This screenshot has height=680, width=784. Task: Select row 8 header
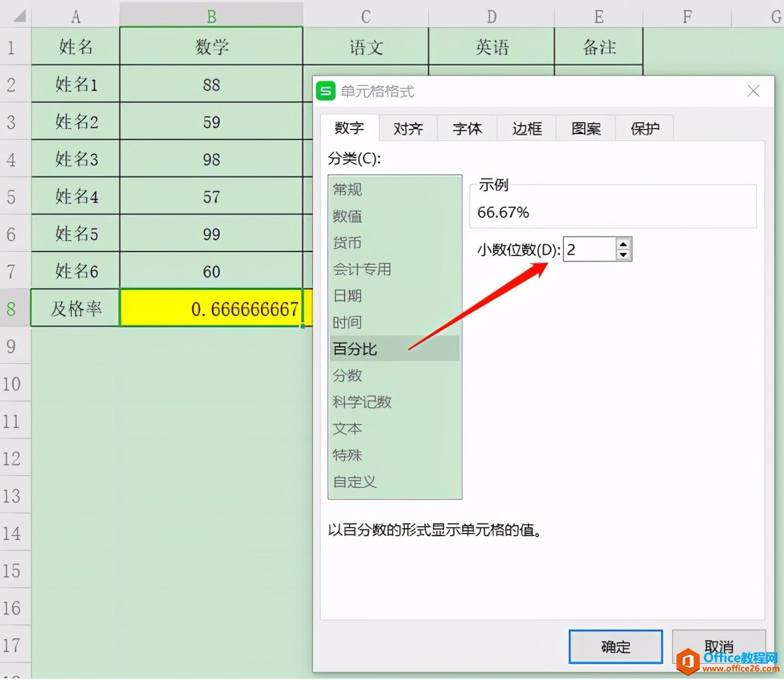tap(15, 308)
